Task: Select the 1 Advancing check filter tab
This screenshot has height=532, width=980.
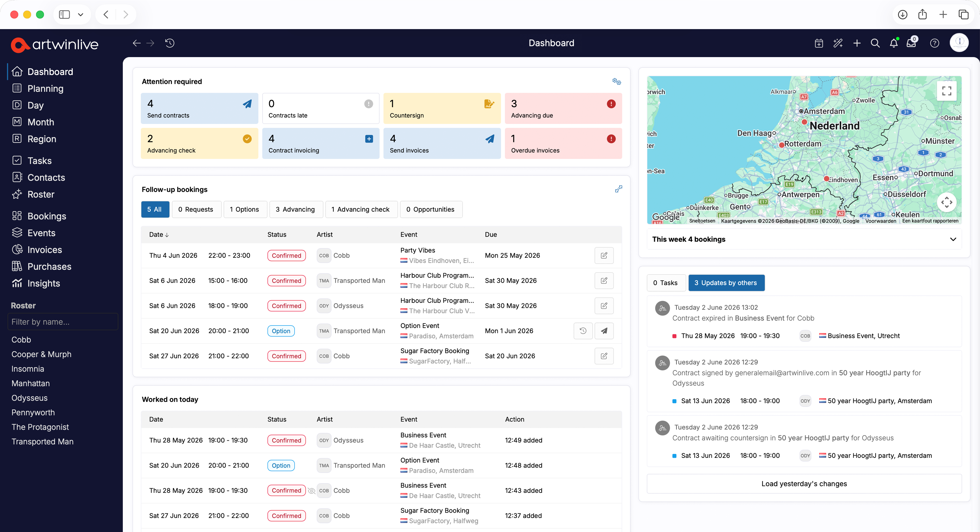Action: pos(361,209)
